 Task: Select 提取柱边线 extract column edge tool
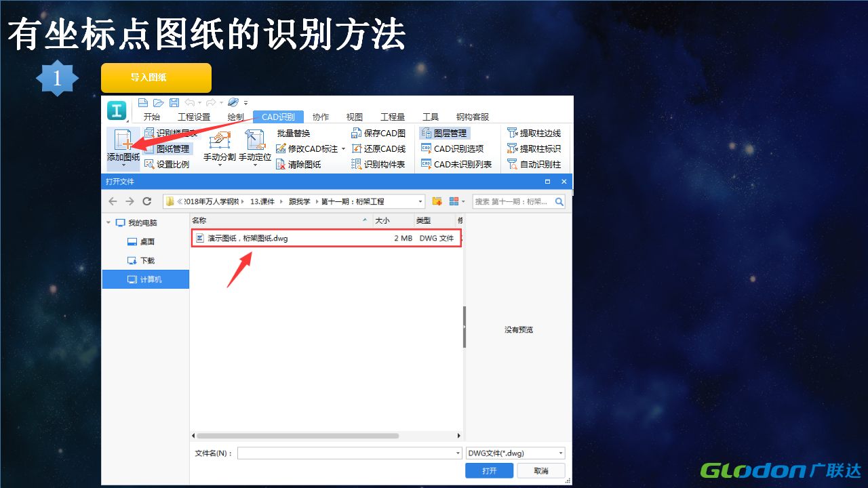pos(534,134)
